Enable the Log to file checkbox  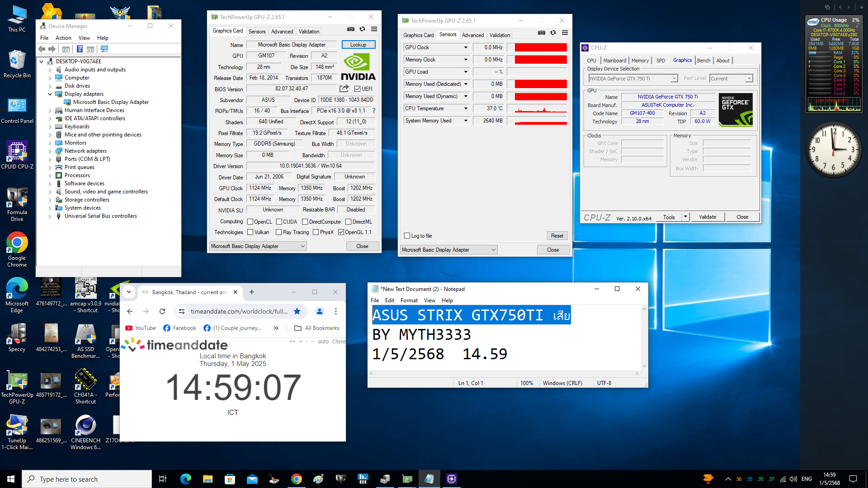click(x=407, y=236)
